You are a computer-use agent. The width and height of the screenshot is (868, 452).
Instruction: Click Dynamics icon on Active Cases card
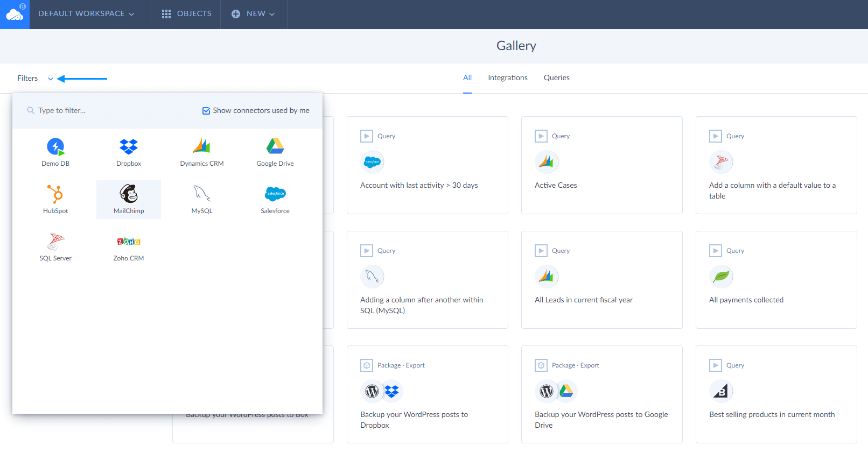547,162
